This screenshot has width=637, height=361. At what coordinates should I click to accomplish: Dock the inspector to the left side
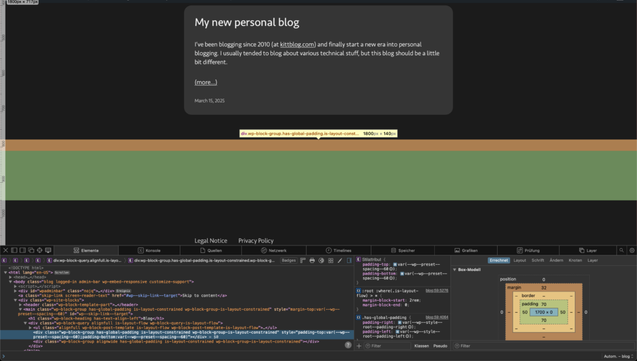[x=14, y=250]
